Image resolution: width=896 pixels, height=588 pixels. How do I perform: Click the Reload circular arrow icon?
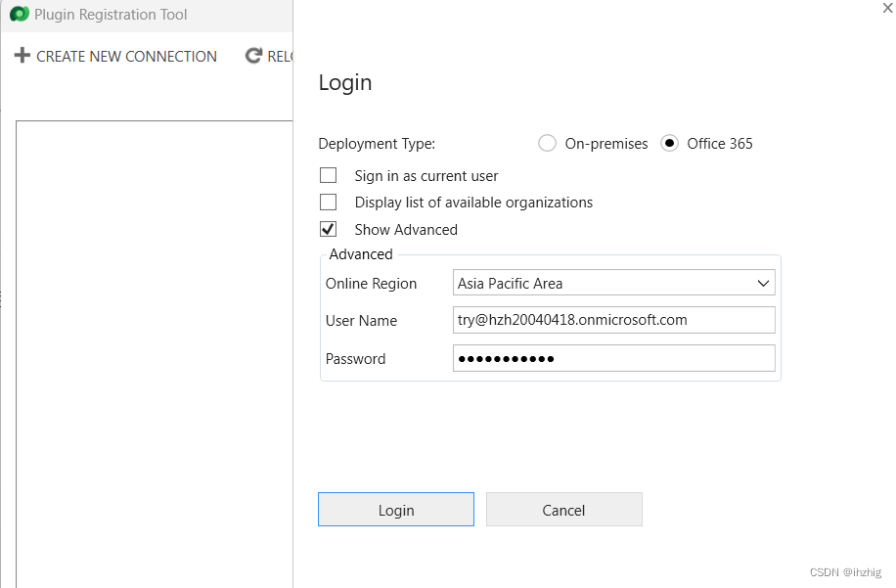(253, 56)
